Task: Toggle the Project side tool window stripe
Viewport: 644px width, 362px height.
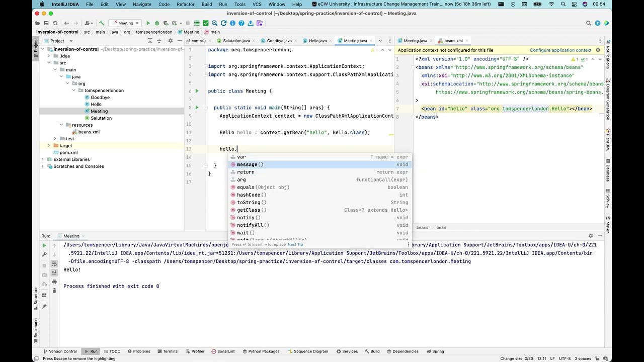Action: [x=36, y=48]
